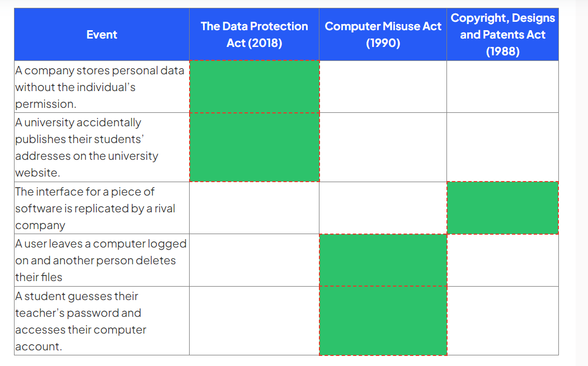Click the Computer Misuse Act (1990) header

click(383, 35)
